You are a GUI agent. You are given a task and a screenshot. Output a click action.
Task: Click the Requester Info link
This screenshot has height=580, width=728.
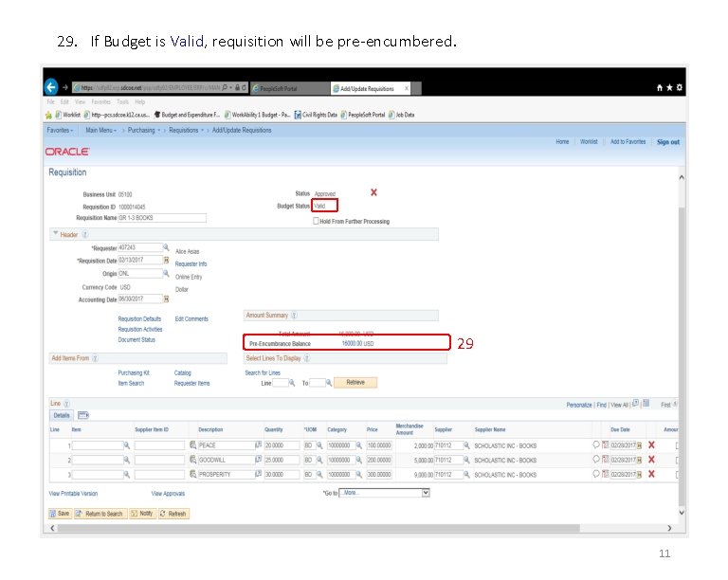click(191, 264)
